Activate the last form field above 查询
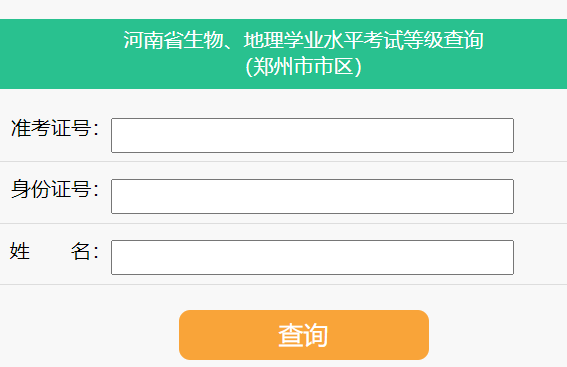The image size is (567, 367). tap(312, 257)
